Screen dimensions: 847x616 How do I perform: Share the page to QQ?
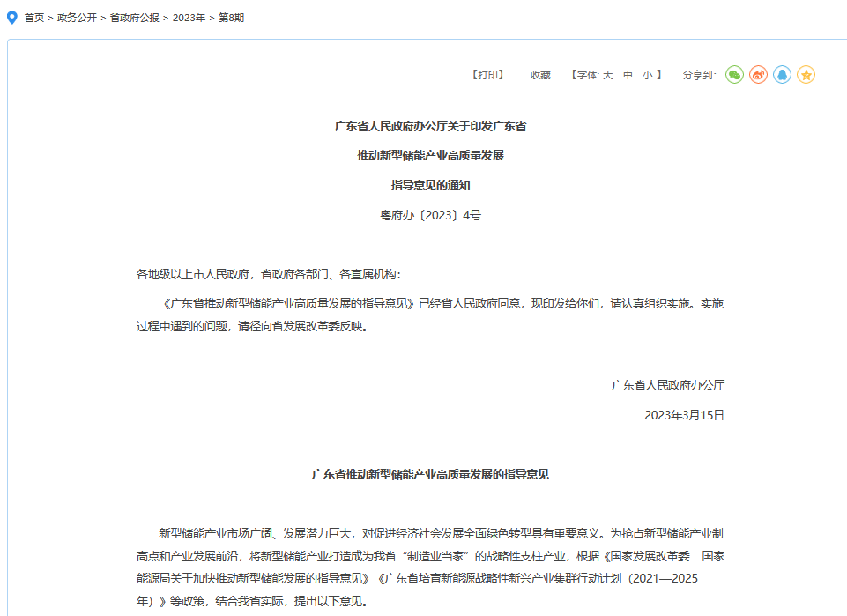point(782,75)
